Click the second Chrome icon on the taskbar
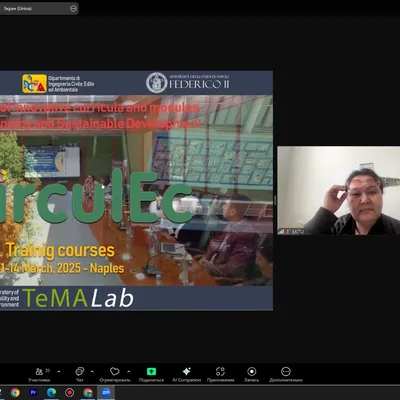Image resolution: width=400 pixels, height=400 pixels. 88,392
